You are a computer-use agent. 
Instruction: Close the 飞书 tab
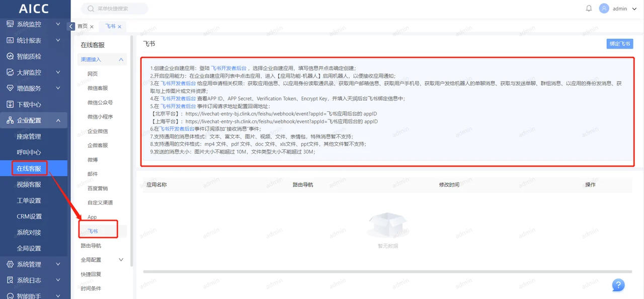click(x=119, y=27)
